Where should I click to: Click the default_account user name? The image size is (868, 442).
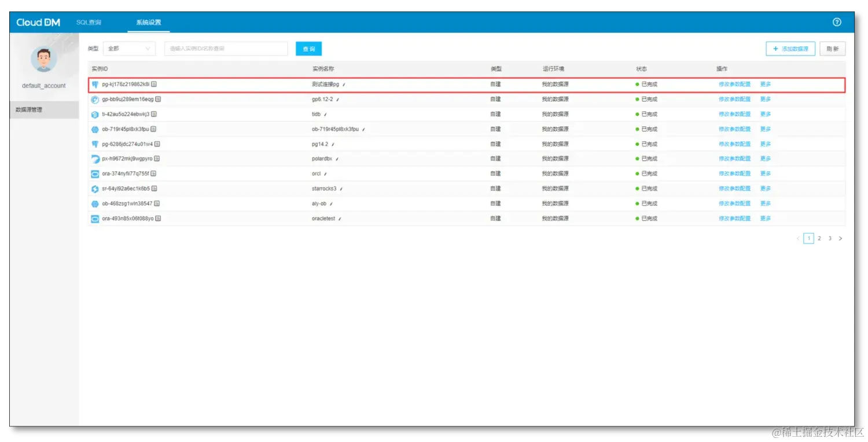click(44, 86)
